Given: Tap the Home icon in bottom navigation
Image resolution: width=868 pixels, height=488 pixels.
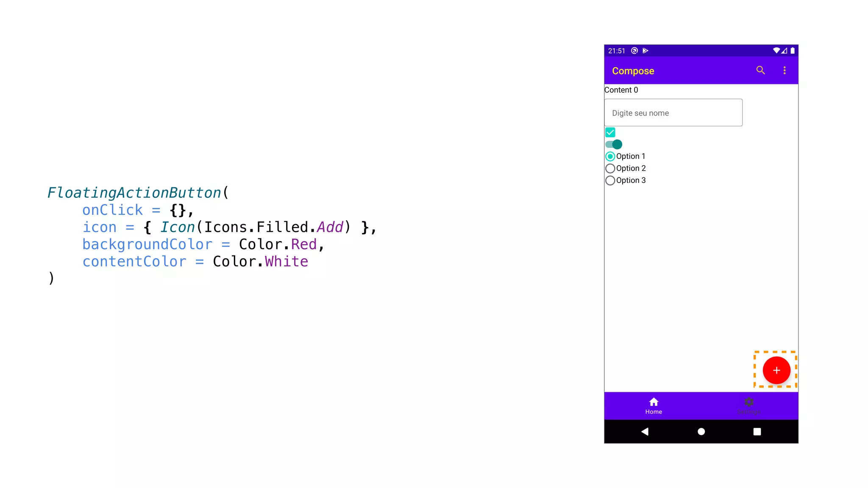Looking at the screenshot, I should pos(654,402).
